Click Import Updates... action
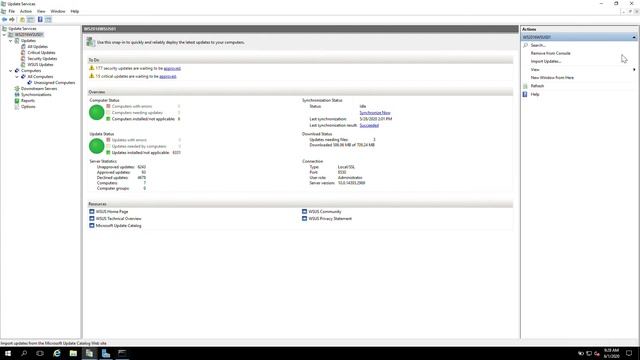The image size is (640, 360). pyautogui.click(x=546, y=61)
